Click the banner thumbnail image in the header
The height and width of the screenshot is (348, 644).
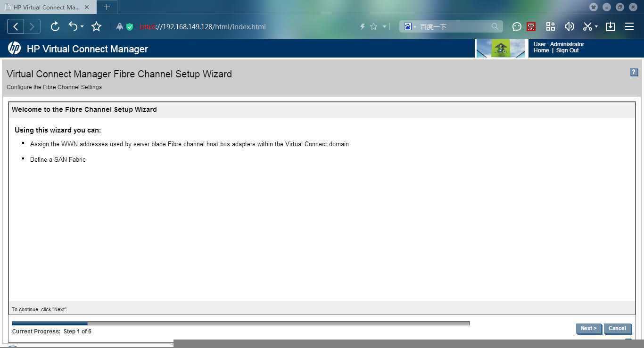click(501, 48)
